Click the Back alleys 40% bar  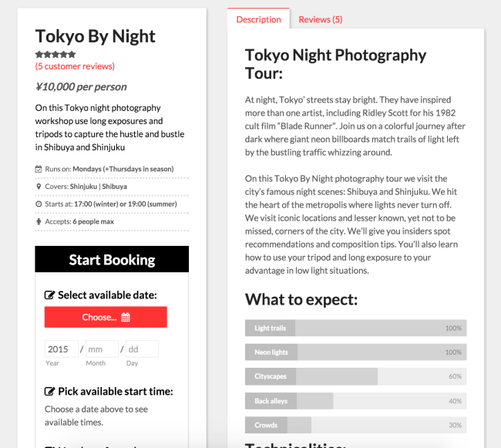[x=355, y=401]
